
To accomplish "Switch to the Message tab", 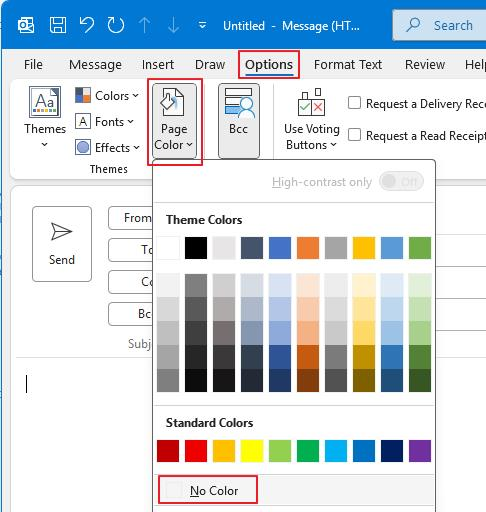I will coord(95,65).
